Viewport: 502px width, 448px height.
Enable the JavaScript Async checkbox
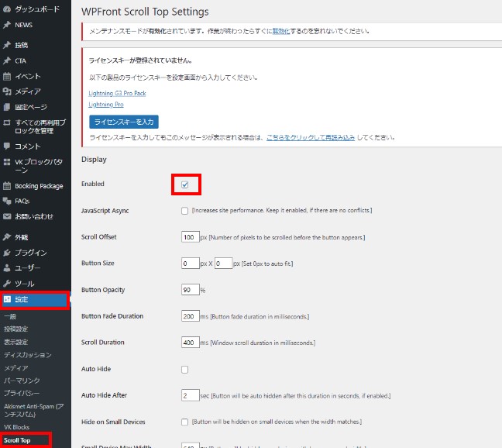click(x=184, y=211)
